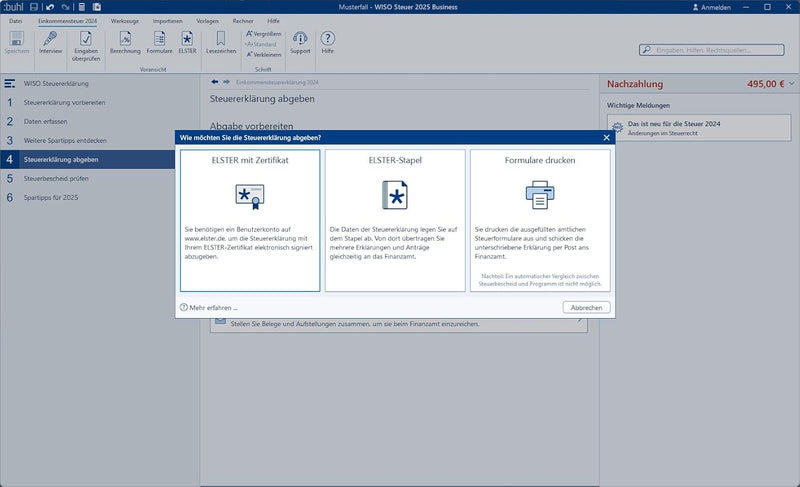This screenshot has height=487, width=800.
Task: Click the search field Eingaben, Hilfen, Rechtsquellen
Action: (x=711, y=50)
